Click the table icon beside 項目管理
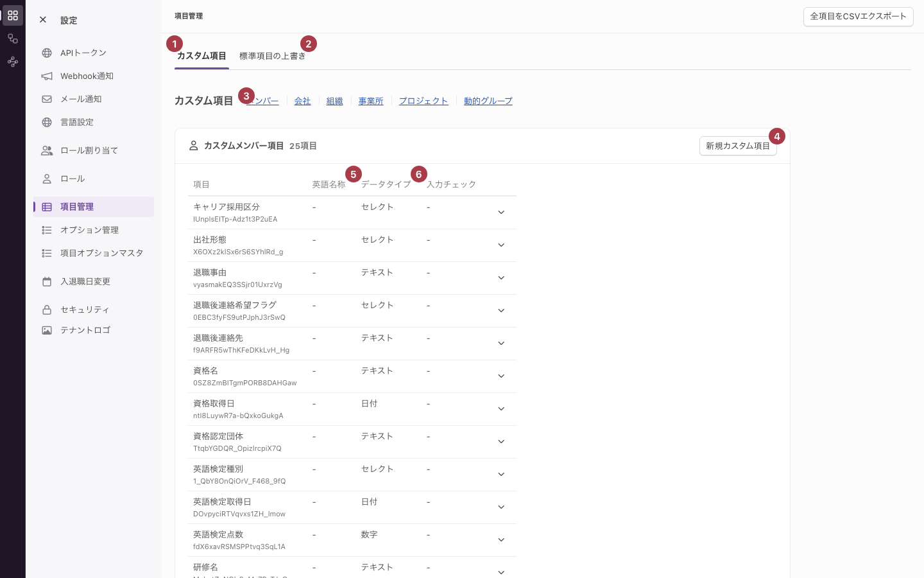The width and height of the screenshot is (924, 578). point(47,207)
